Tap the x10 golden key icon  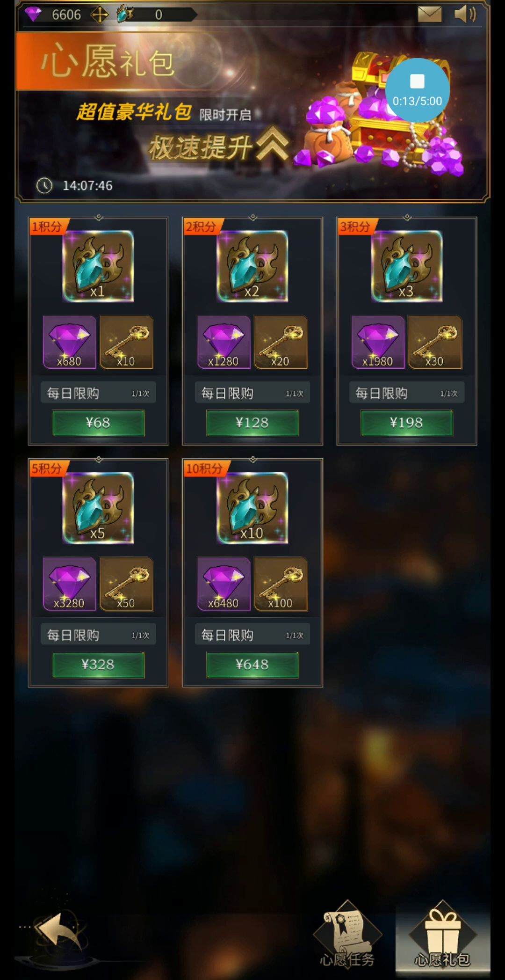[126, 342]
